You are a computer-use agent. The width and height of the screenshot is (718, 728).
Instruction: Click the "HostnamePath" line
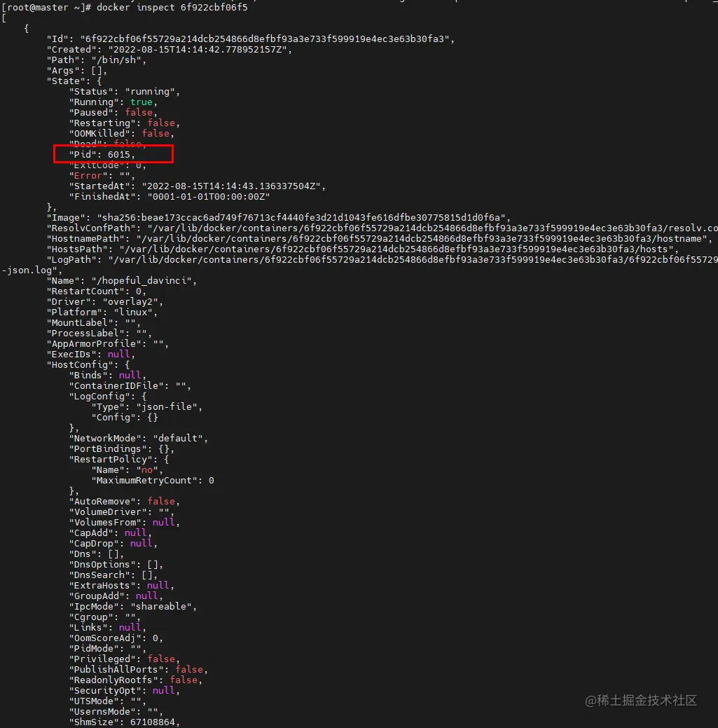tap(380, 239)
